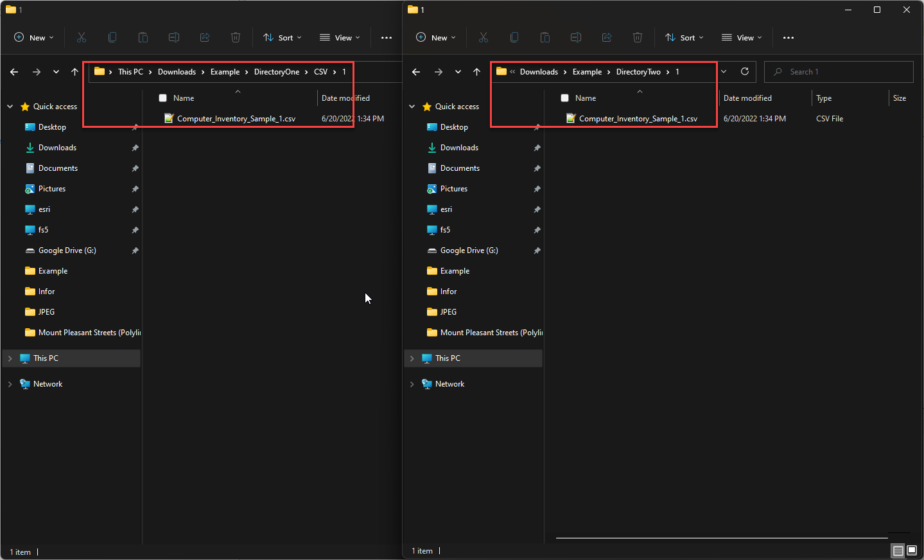Go forward in the left window
Image resolution: width=924 pixels, height=560 pixels.
pyautogui.click(x=37, y=72)
